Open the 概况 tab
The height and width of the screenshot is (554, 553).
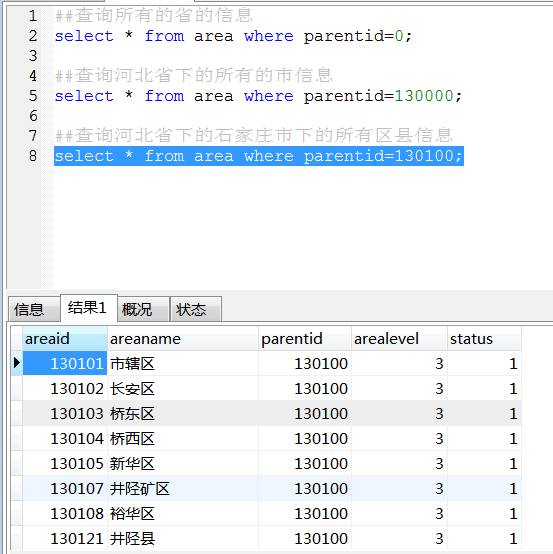coord(143,310)
